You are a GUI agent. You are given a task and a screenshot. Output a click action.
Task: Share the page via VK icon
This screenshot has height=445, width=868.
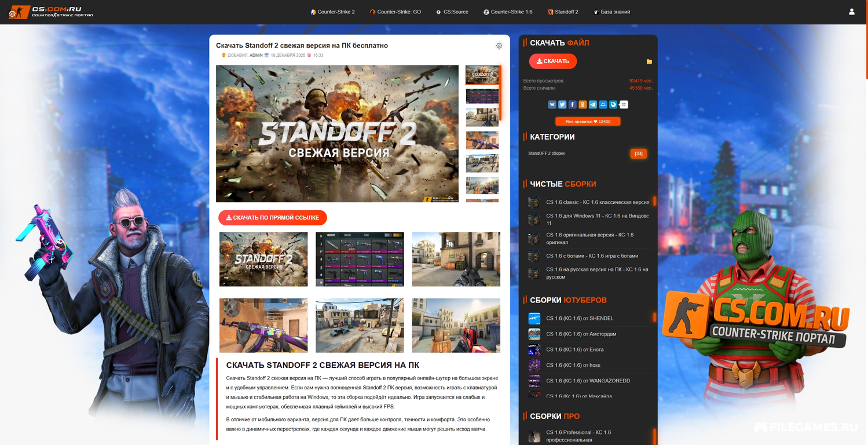click(552, 105)
